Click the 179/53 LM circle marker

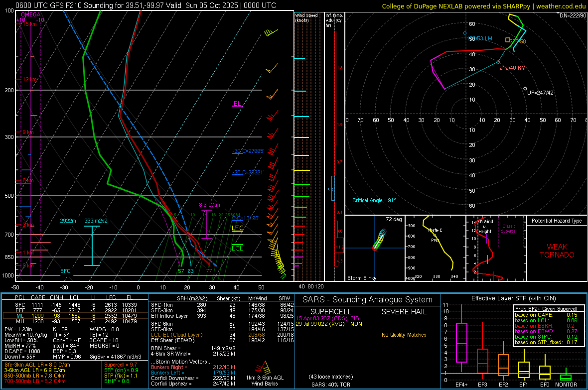(x=465, y=33)
